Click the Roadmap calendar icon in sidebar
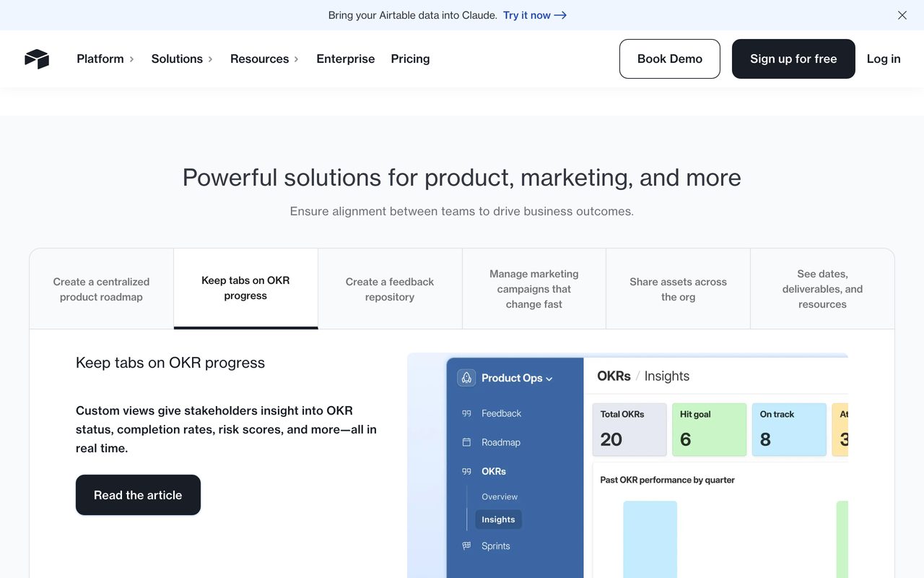The width and height of the screenshot is (924, 578). [466, 442]
